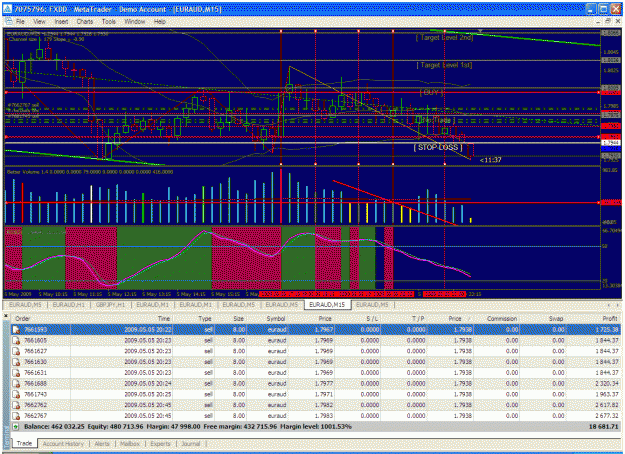Click the open price 1.7967 cell
Image resolution: width=625 pixels, height=454 pixels.
point(325,330)
